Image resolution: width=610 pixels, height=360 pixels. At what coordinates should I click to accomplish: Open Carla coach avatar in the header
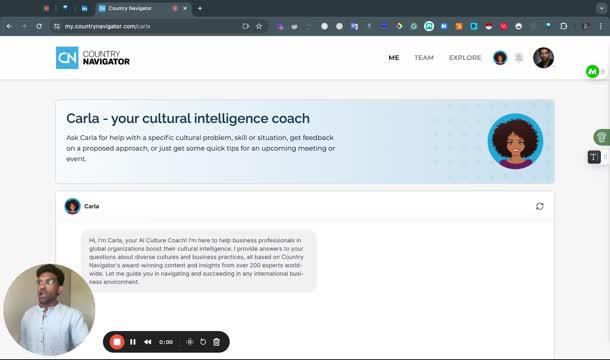point(500,58)
